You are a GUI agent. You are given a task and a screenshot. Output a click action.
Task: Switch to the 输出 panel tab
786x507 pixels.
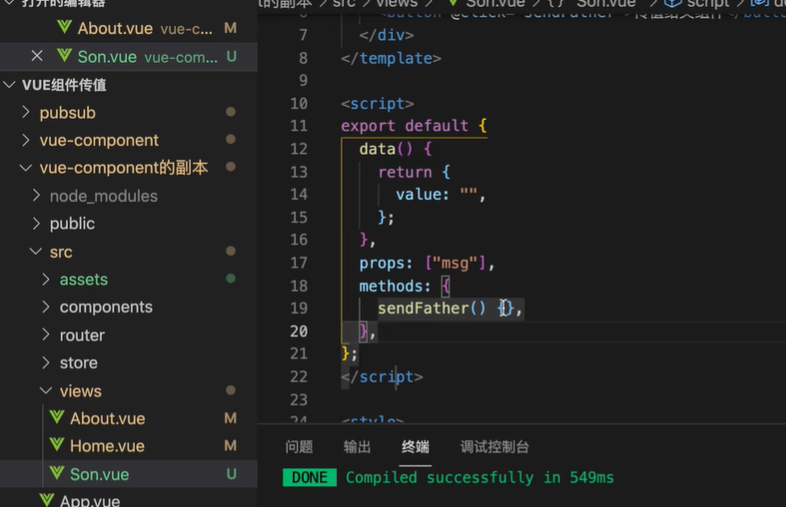357,446
